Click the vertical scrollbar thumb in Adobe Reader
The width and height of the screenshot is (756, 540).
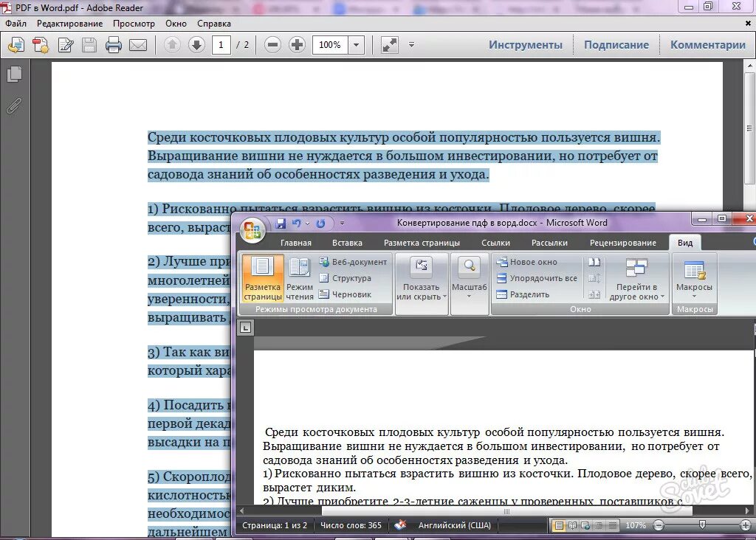[x=749, y=128]
